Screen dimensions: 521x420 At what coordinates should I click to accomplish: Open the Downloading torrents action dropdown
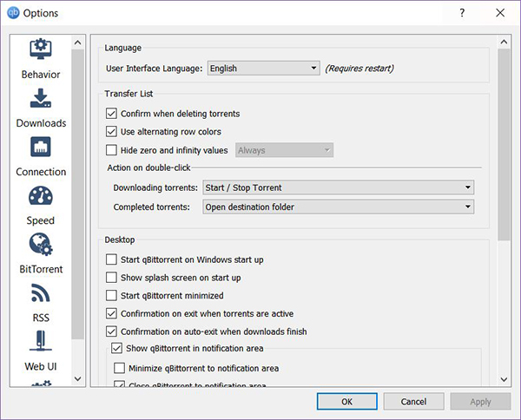coord(339,187)
